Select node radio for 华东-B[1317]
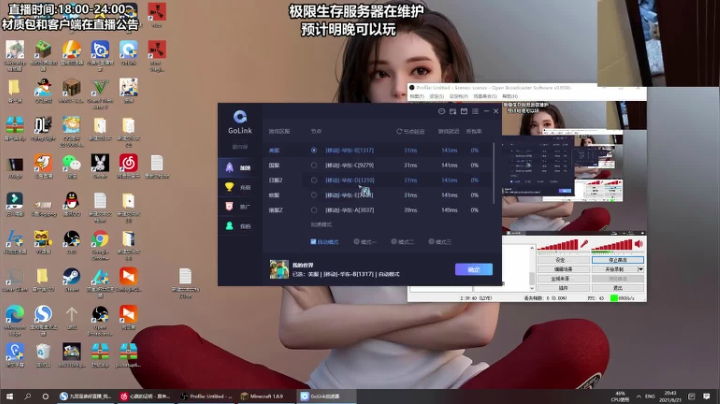Viewport: 720px width, 404px height. point(314,150)
